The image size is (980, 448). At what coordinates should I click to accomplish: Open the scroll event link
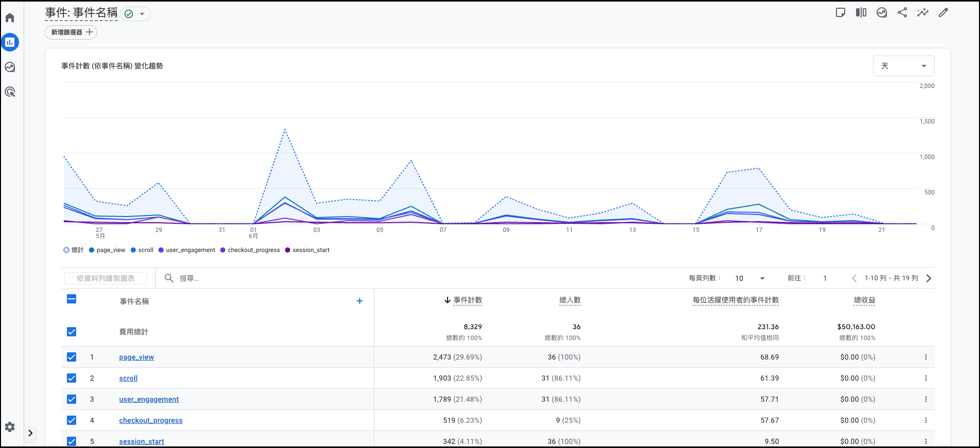128,378
